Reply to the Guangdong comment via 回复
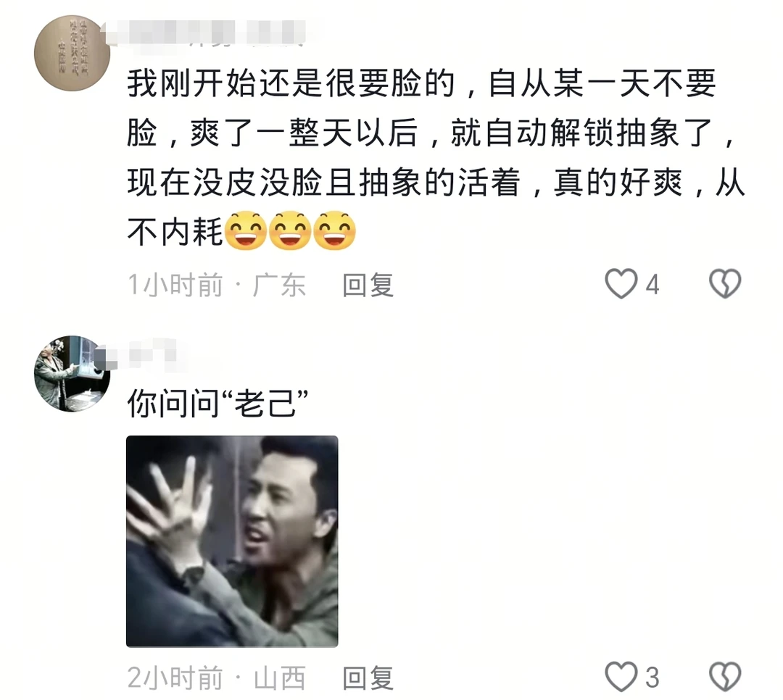The width and height of the screenshot is (783, 700). pos(368,285)
